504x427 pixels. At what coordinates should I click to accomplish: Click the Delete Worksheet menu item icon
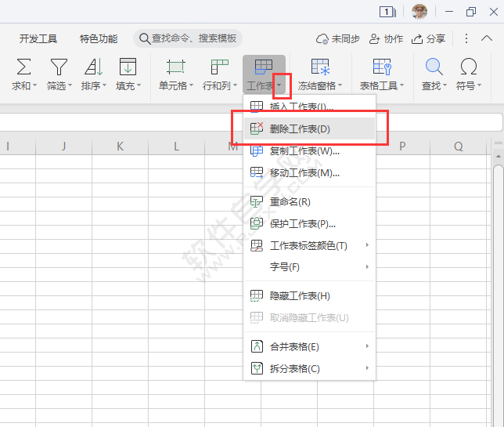tap(257, 128)
